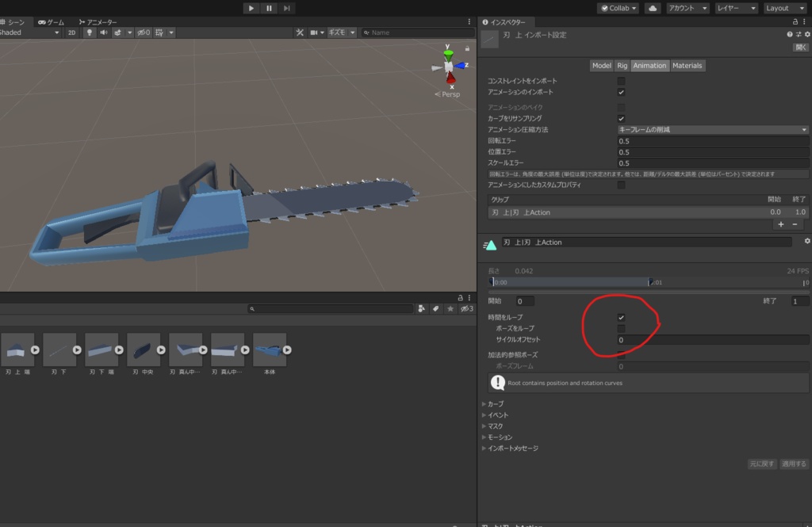
Task: Open the inspector preset selector icon
Action: point(799,34)
